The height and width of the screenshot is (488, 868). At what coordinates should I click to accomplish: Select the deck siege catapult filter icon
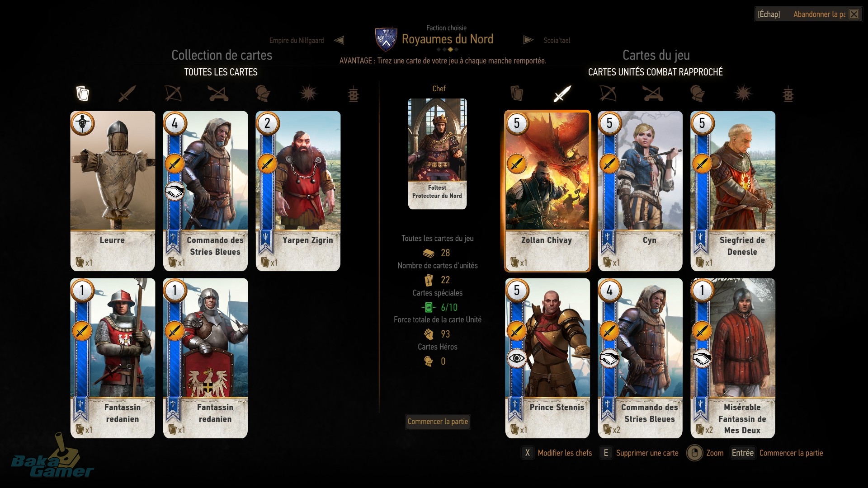tap(653, 94)
